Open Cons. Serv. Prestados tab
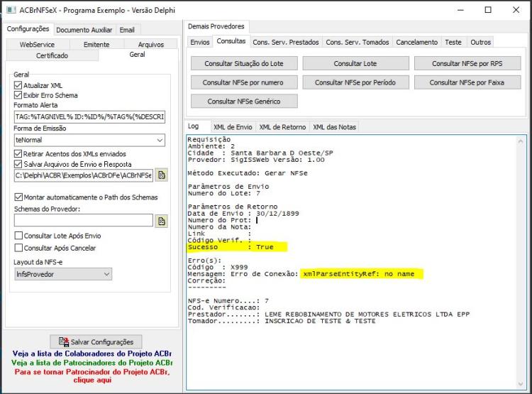The image size is (532, 394). pos(286,42)
